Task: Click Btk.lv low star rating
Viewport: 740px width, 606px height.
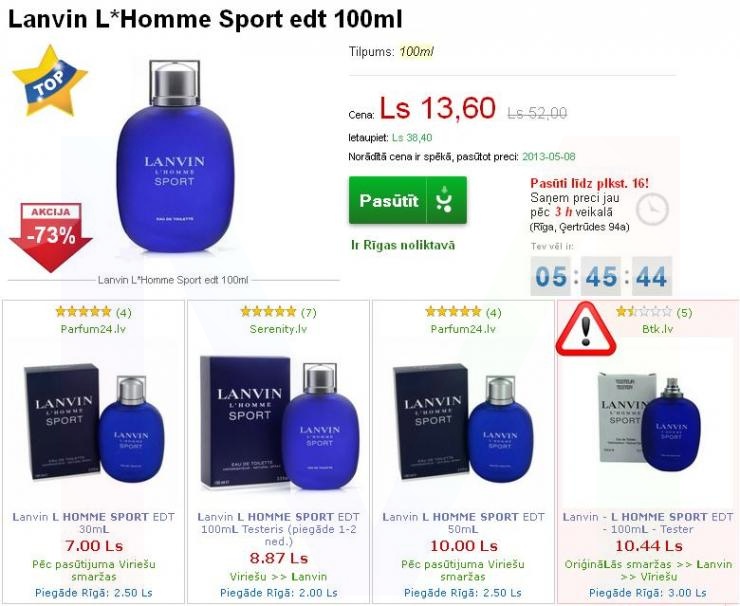Action: (644, 311)
